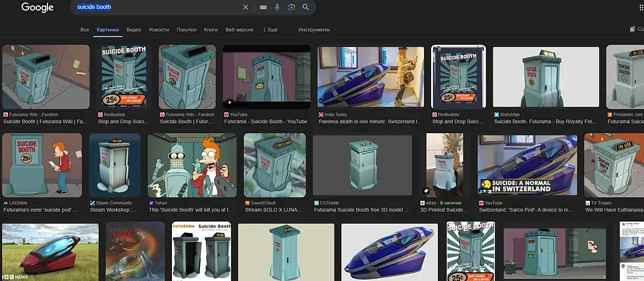Open 'Painless death in one minute' India Today link
The width and height of the screenshot is (644, 281).
click(x=370, y=122)
